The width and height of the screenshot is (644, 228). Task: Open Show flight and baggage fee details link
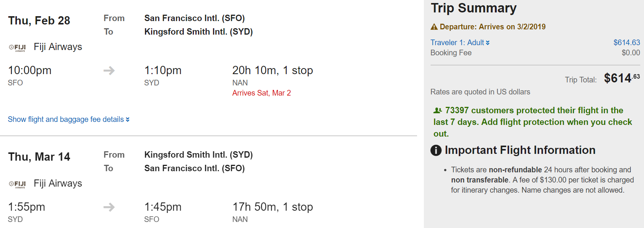[66, 119]
